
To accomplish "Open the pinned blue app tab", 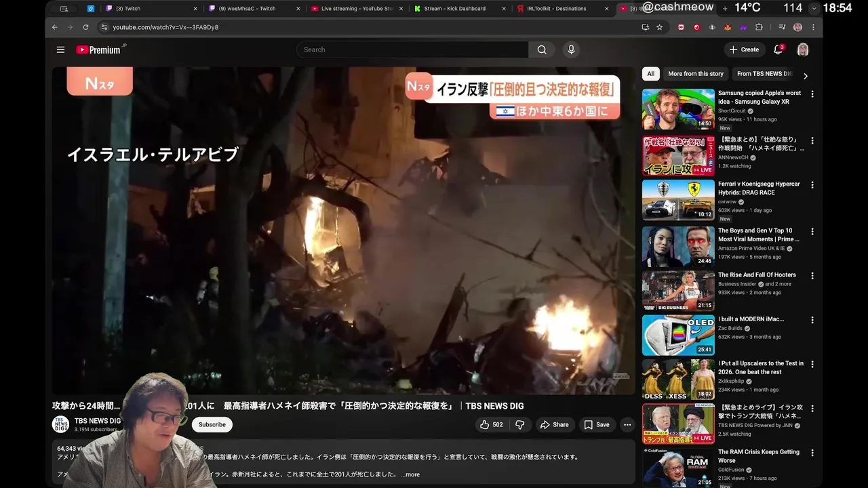I will (x=91, y=9).
